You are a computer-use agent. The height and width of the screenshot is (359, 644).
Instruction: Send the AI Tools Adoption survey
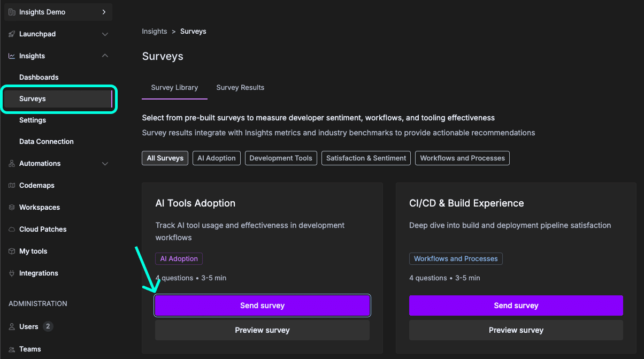click(x=262, y=305)
